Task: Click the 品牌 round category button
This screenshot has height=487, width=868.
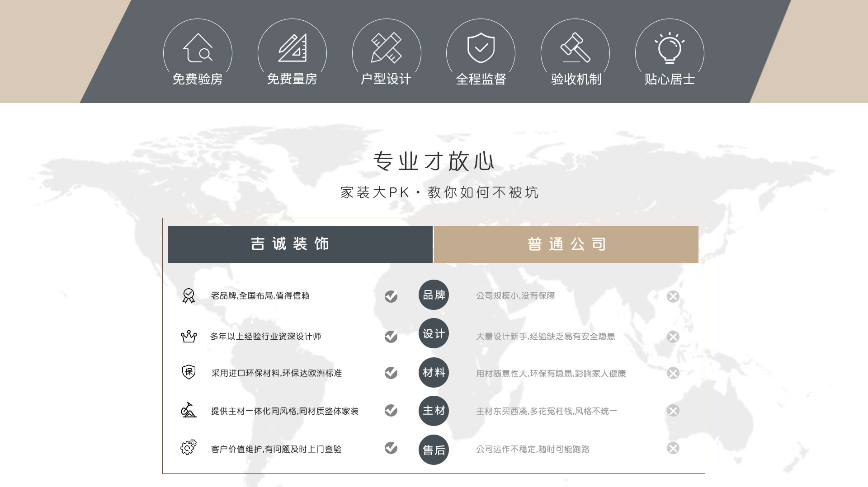Action: click(434, 295)
